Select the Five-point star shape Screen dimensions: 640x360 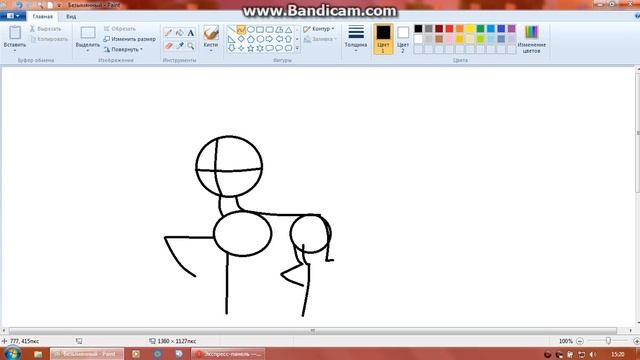pyautogui.click(x=251, y=48)
